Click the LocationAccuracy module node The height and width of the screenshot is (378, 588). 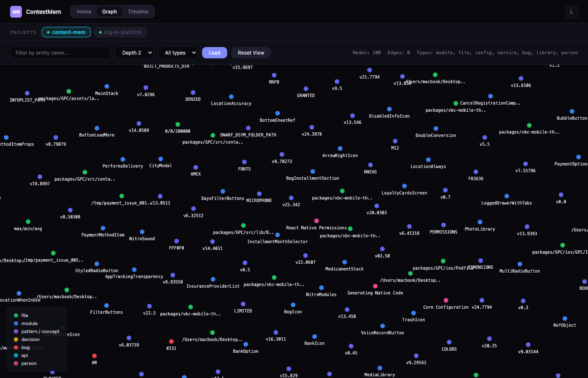pos(231,97)
